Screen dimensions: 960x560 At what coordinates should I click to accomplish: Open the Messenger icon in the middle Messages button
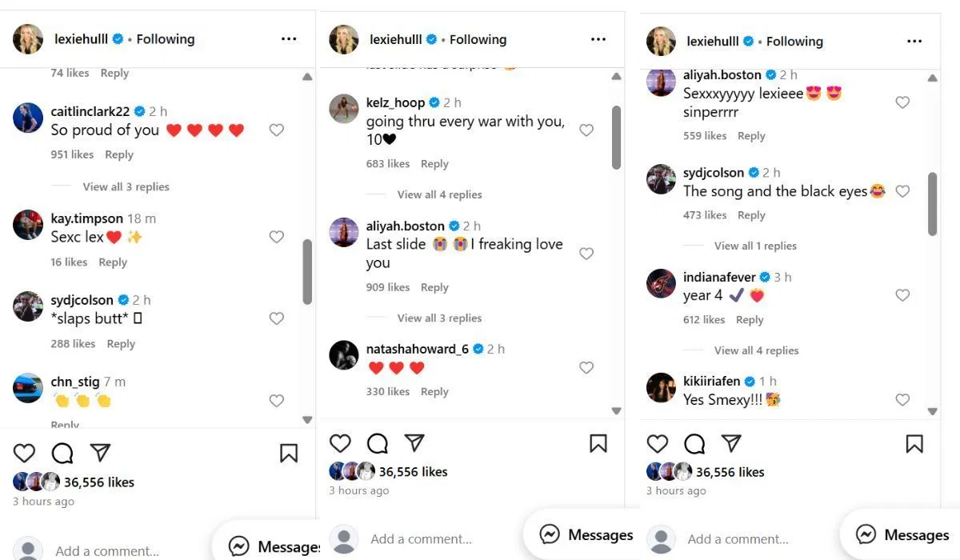tap(550, 534)
